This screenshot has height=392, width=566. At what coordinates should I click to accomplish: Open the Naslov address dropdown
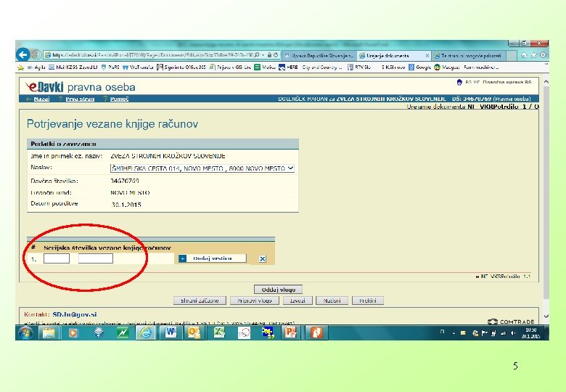click(x=290, y=168)
